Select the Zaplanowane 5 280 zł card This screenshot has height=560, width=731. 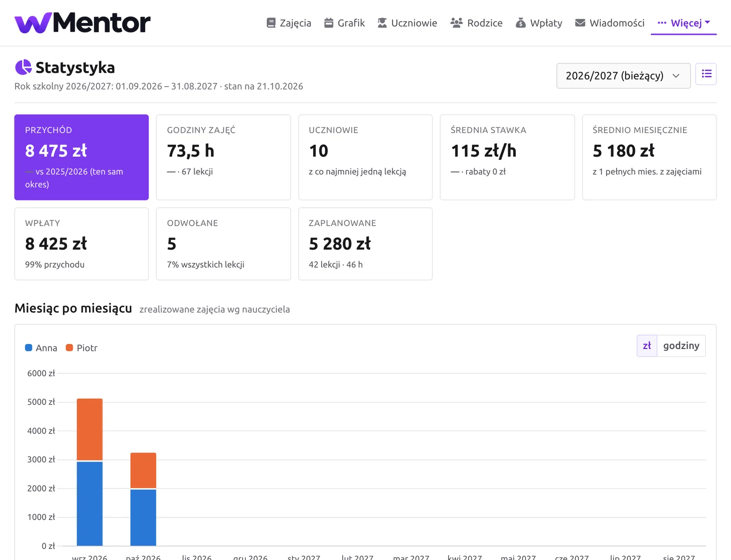tap(365, 244)
